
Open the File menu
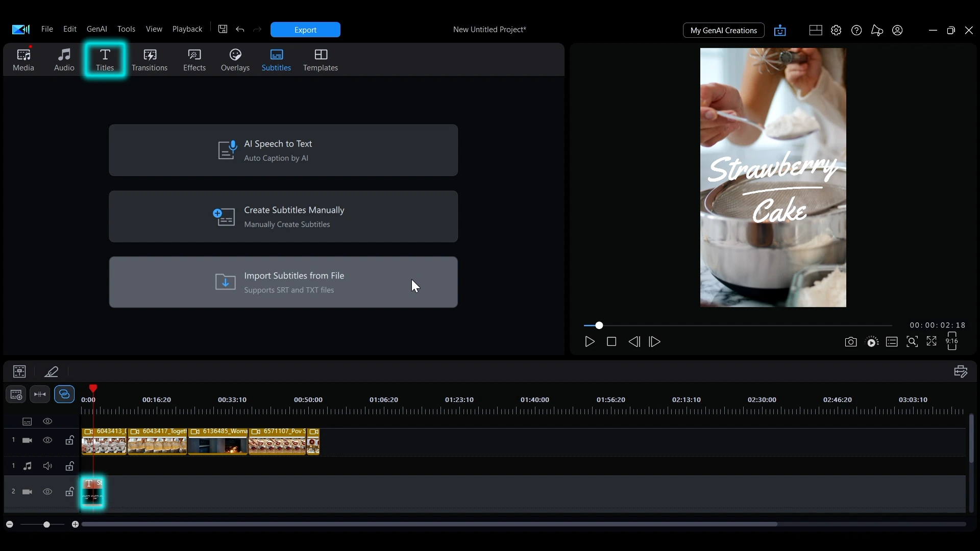[47, 29]
